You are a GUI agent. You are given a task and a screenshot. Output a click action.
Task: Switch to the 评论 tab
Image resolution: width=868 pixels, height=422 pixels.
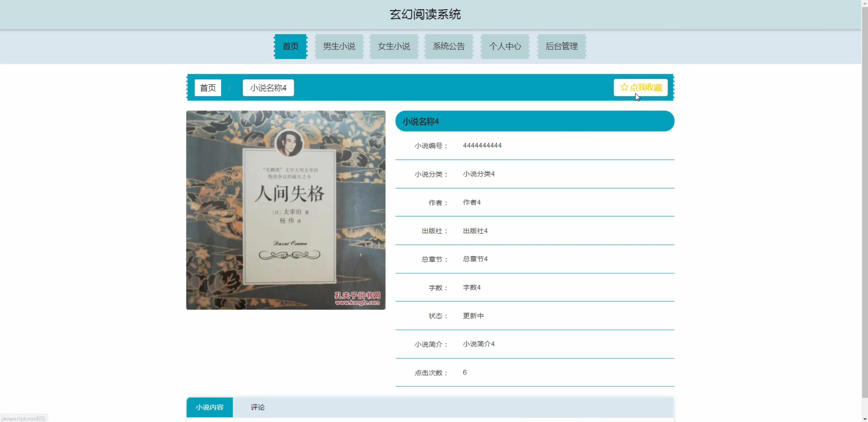pyautogui.click(x=257, y=407)
